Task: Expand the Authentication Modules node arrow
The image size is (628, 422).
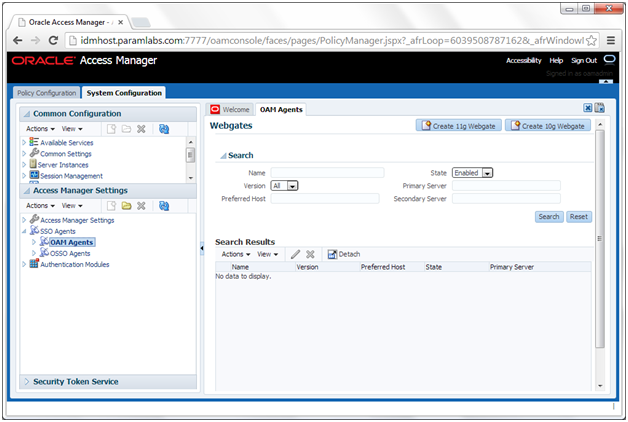Action: click(24, 264)
